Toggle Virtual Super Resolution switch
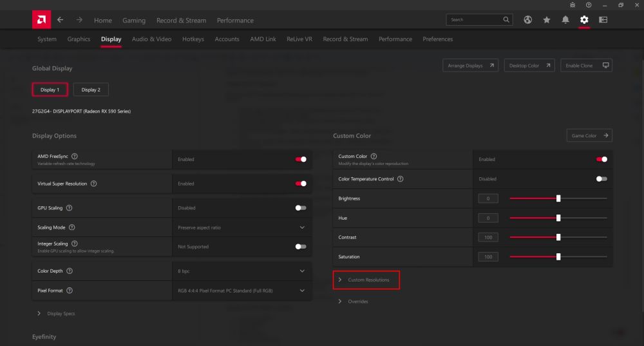The image size is (644, 346). click(301, 184)
